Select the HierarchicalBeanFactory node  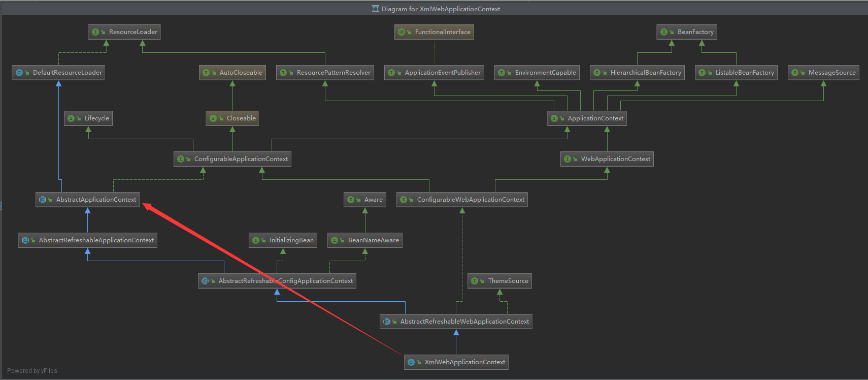637,73
